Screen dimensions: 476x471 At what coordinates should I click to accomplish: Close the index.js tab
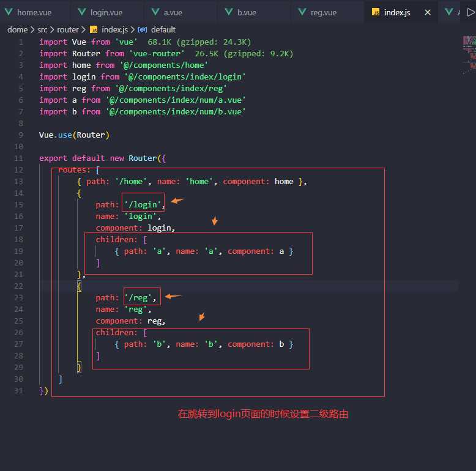tap(428, 12)
